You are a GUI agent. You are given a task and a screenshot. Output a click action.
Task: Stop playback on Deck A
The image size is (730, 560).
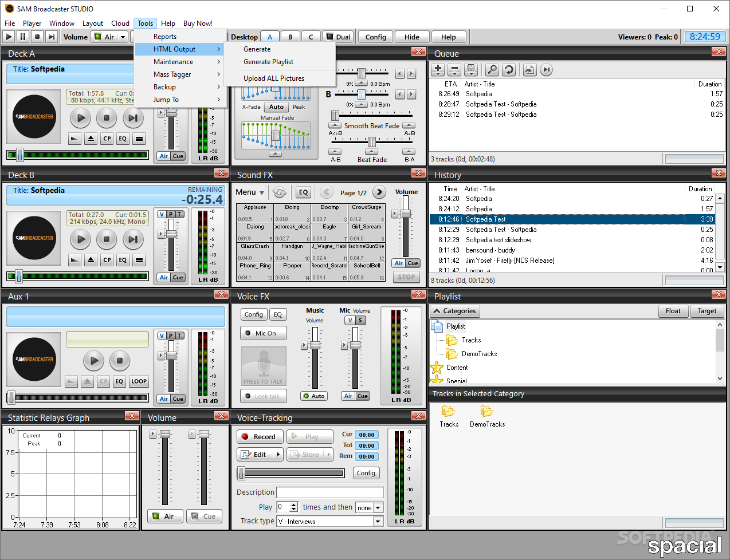coord(107,118)
